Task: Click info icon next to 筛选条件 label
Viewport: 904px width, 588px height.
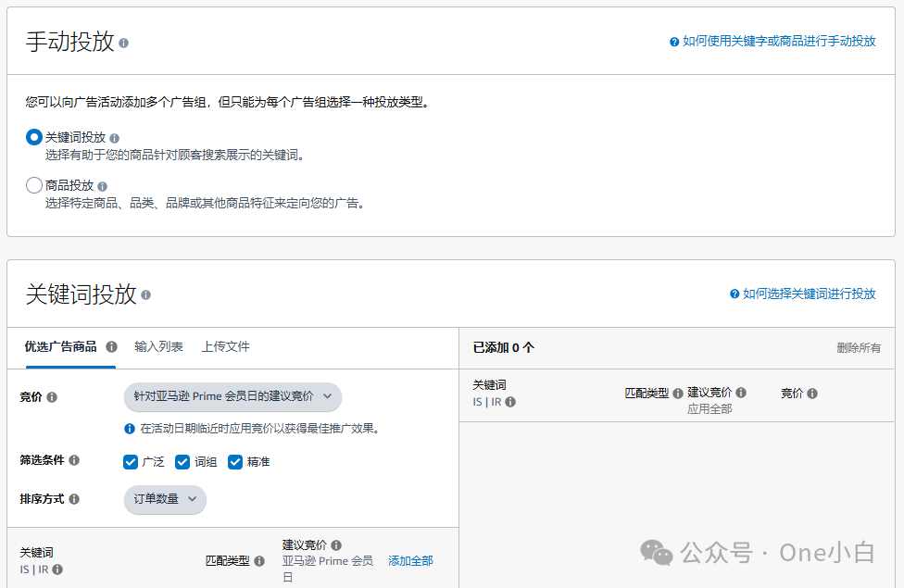Action: [x=74, y=460]
